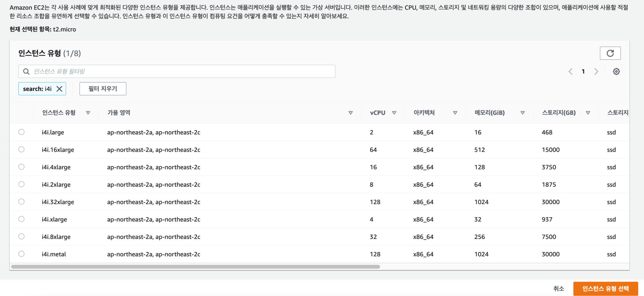Click the filter arrow next to 아키텍처
The image size is (644, 296).
coord(455,112)
